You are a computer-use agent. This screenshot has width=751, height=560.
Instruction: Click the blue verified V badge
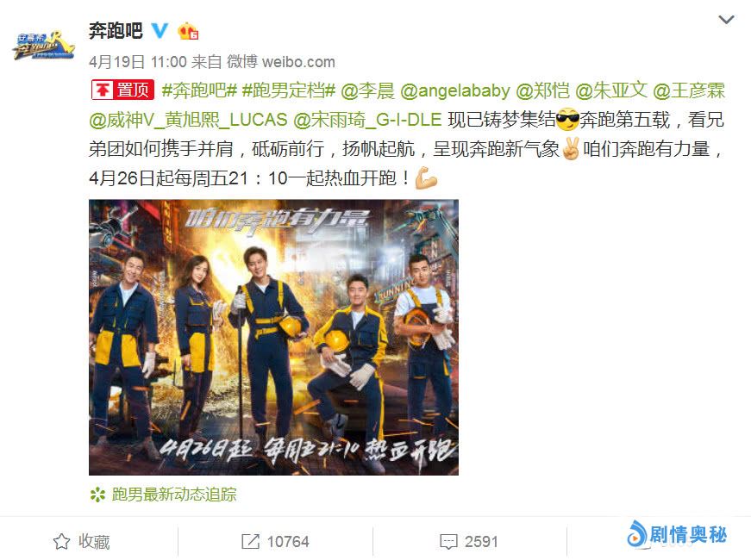click(160, 31)
